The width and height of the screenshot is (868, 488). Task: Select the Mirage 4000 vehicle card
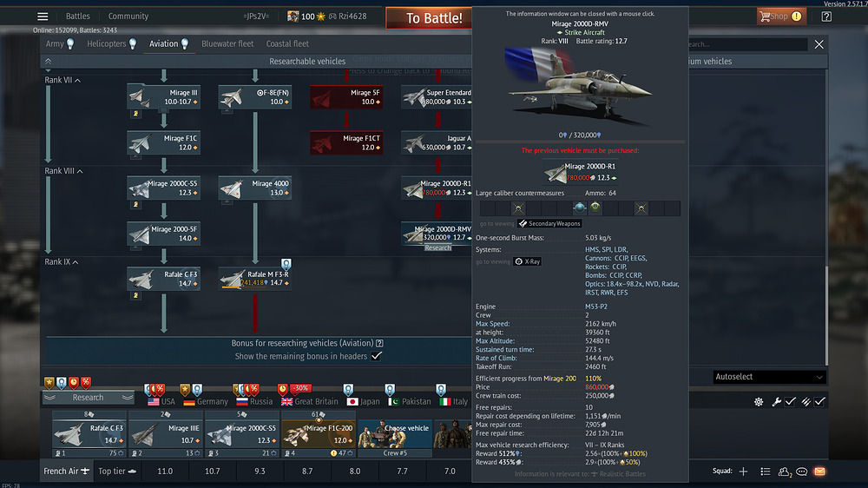[255, 188]
